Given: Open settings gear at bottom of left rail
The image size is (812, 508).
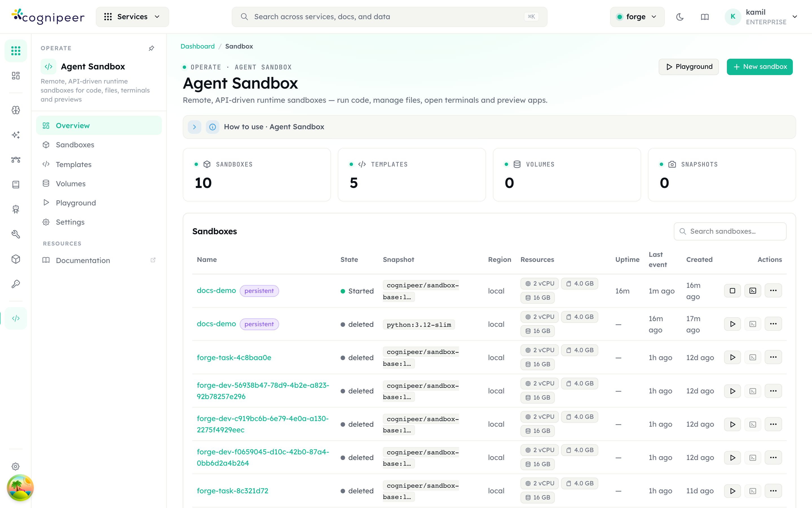Looking at the screenshot, I should 16,466.
